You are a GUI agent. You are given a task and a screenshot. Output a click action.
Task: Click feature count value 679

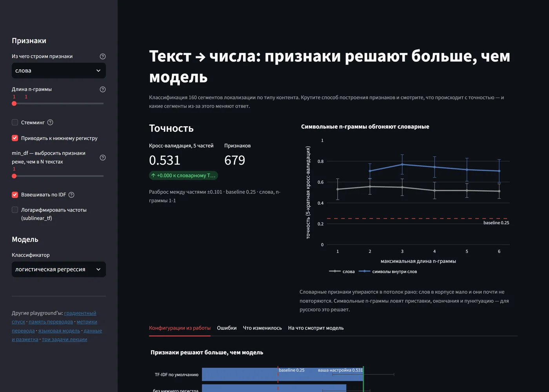coord(235,160)
